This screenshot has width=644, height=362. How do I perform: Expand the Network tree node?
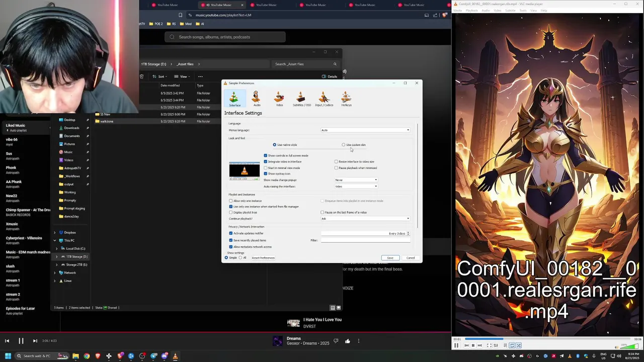tap(55, 273)
